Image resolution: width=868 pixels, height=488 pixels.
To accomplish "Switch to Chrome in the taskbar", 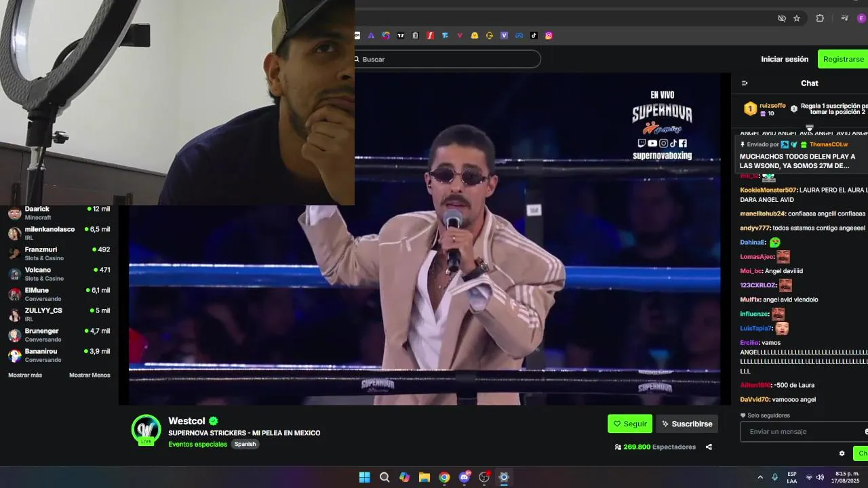I will (x=444, y=477).
